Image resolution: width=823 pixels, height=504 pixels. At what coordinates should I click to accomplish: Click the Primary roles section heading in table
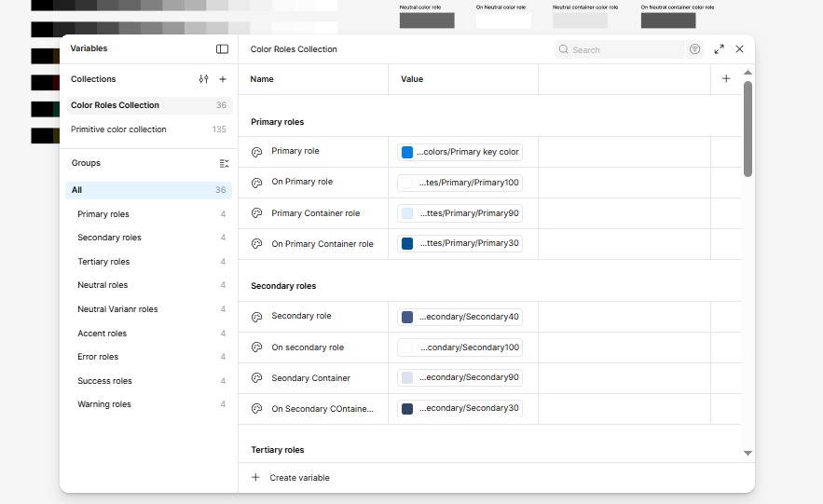point(277,122)
